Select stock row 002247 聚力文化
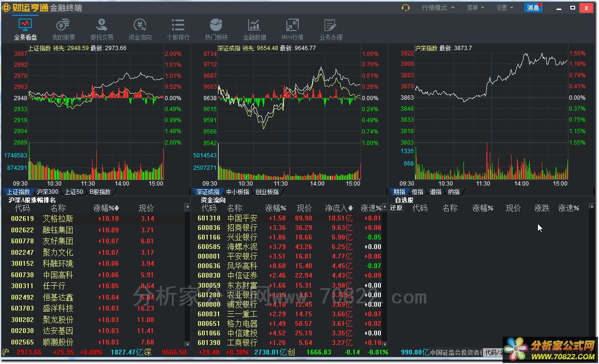This screenshot has width=599, height=364. tap(93, 252)
